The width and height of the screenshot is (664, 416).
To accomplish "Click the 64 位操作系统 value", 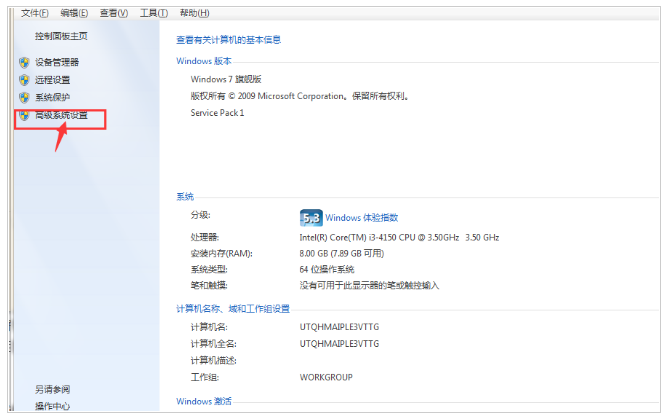I will (327, 269).
